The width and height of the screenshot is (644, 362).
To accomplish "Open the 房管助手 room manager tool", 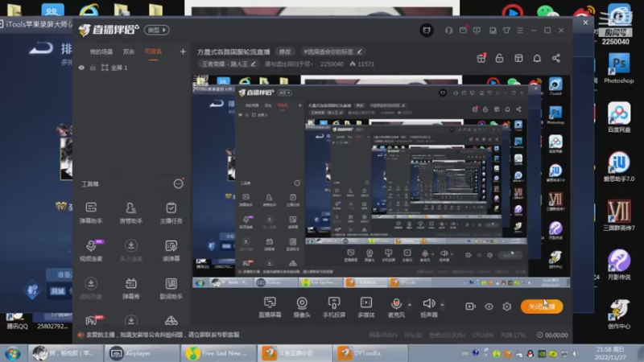I will click(x=130, y=212).
